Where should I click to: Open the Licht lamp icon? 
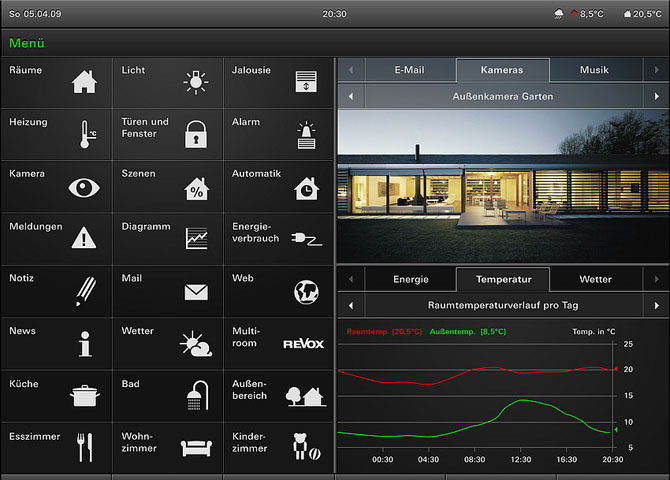(196, 82)
